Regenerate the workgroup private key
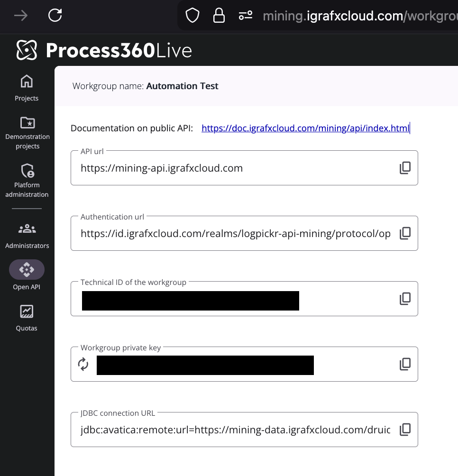The width and height of the screenshot is (458, 476). [83, 364]
